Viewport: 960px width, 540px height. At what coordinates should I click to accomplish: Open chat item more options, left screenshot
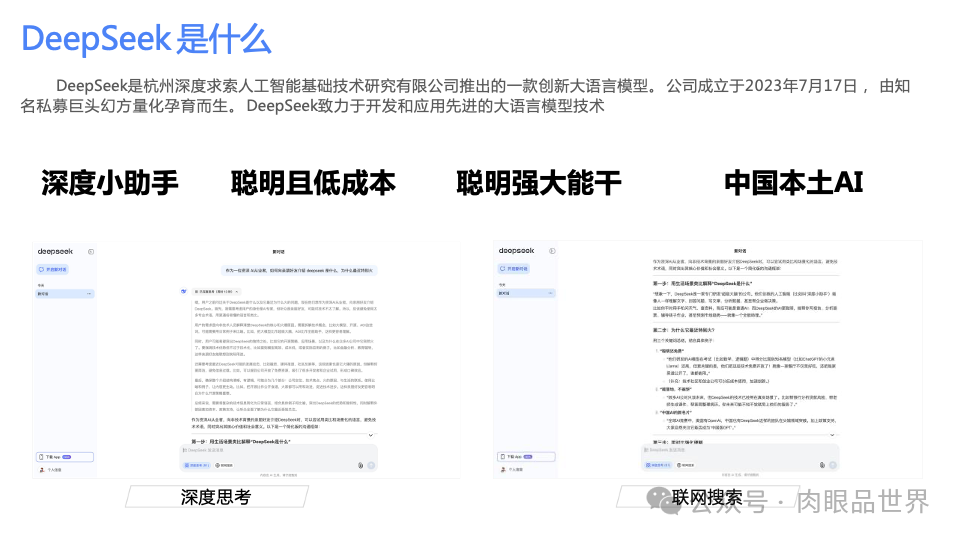(x=89, y=294)
